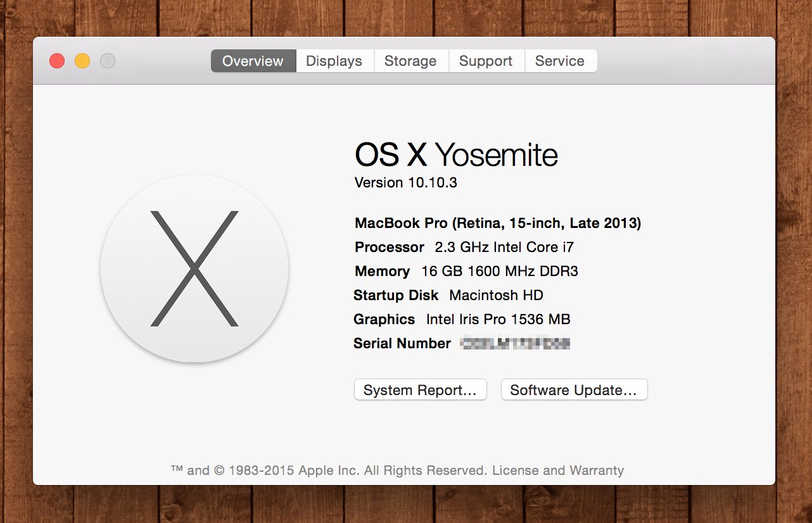Click the OS X Yosemite logo
The height and width of the screenshot is (523, 812).
tap(194, 268)
